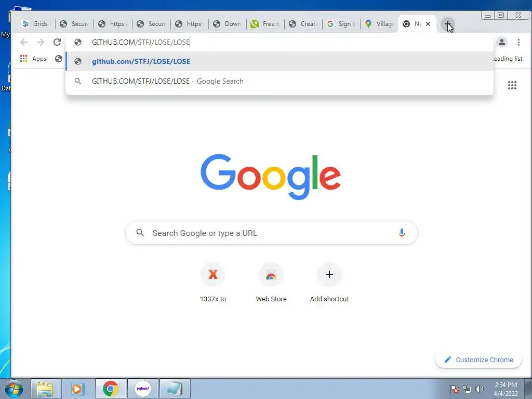Click the search magnifier icon in search box
The image size is (532, 399).
(x=140, y=233)
